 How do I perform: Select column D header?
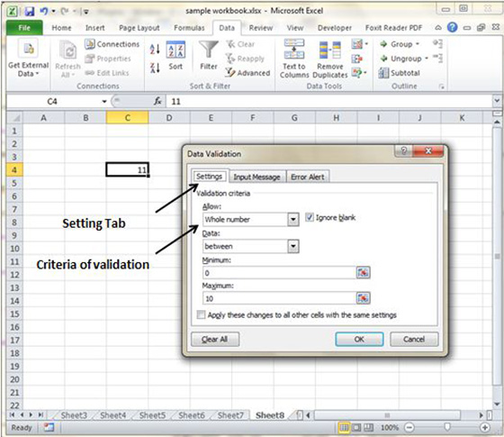coord(169,118)
